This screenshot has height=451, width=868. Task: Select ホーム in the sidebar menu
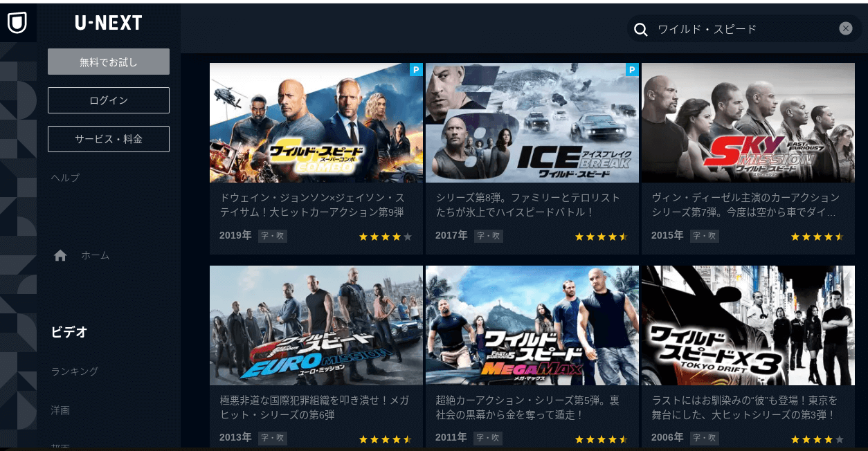[x=96, y=255]
